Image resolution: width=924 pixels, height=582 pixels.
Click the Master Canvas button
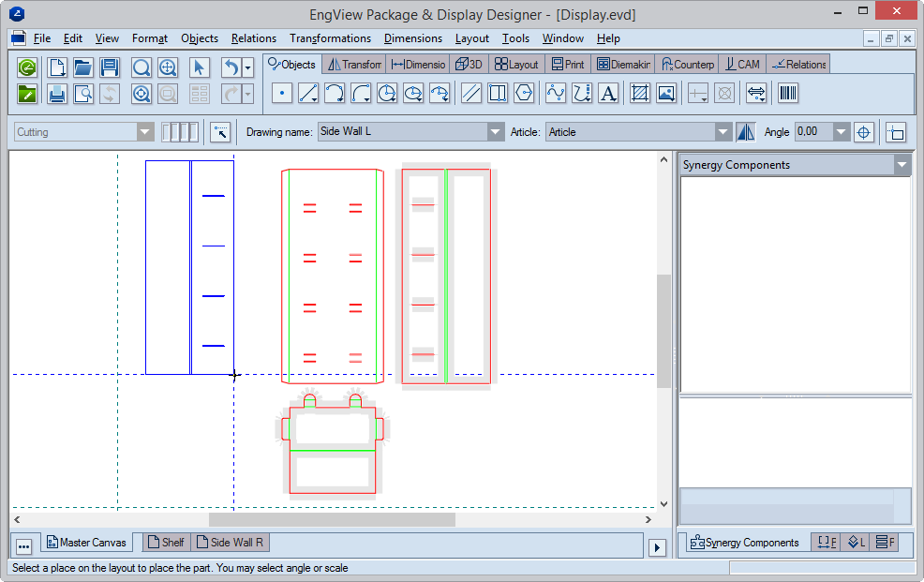pyautogui.click(x=84, y=543)
